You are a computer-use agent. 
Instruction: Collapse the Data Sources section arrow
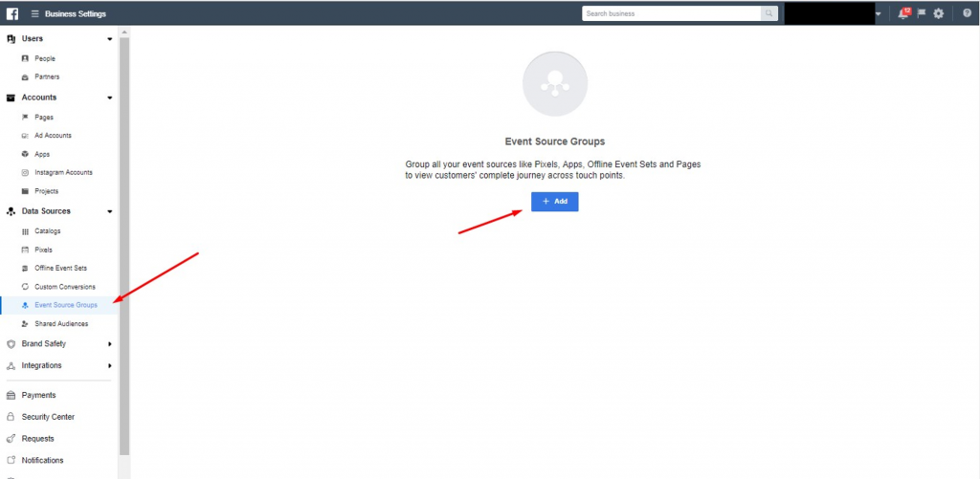pyautogui.click(x=110, y=211)
